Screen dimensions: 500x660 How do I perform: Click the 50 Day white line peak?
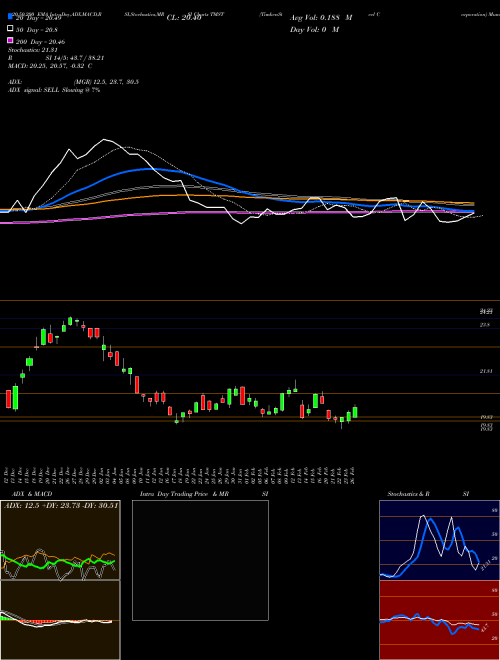coord(104,139)
